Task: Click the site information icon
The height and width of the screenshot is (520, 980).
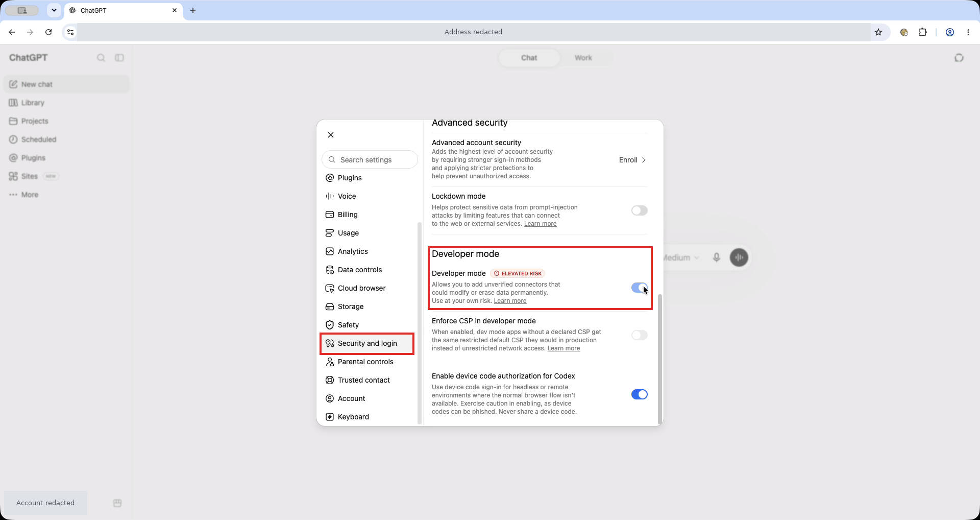Action: click(x=70, y=32)
